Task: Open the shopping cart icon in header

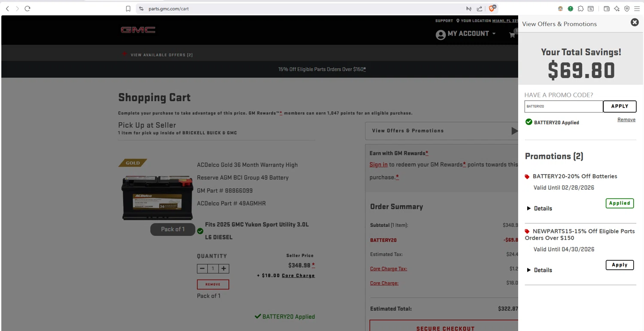Action: point(512,35)
